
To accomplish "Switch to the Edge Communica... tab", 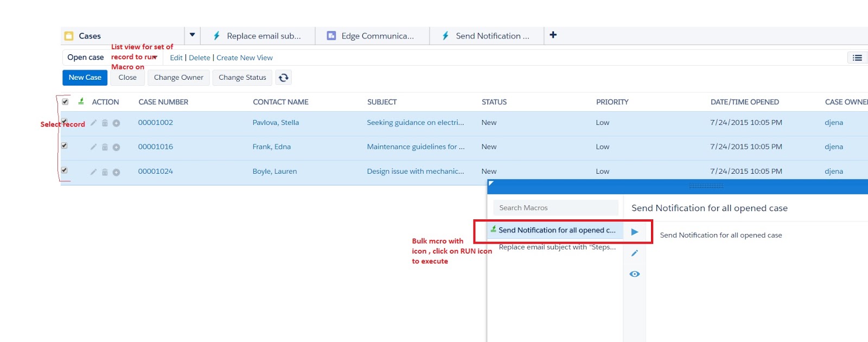I will (x=372, y=36).
